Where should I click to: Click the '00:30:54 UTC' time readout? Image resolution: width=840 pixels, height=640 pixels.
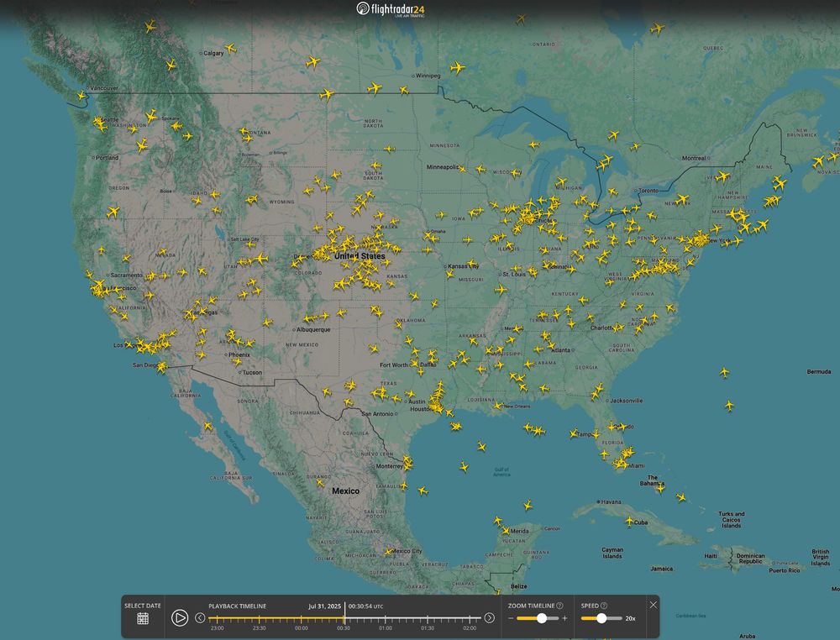coord(366,606)
